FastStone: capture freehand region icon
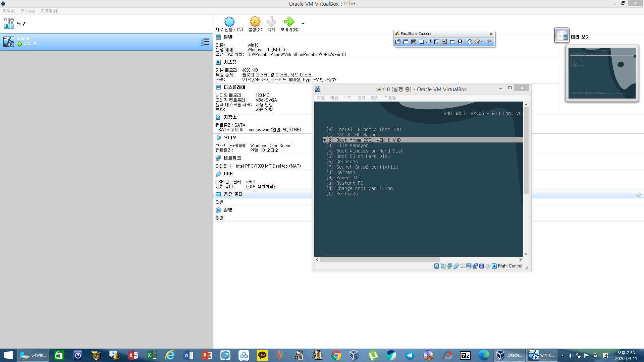 (x=429, y=42)
